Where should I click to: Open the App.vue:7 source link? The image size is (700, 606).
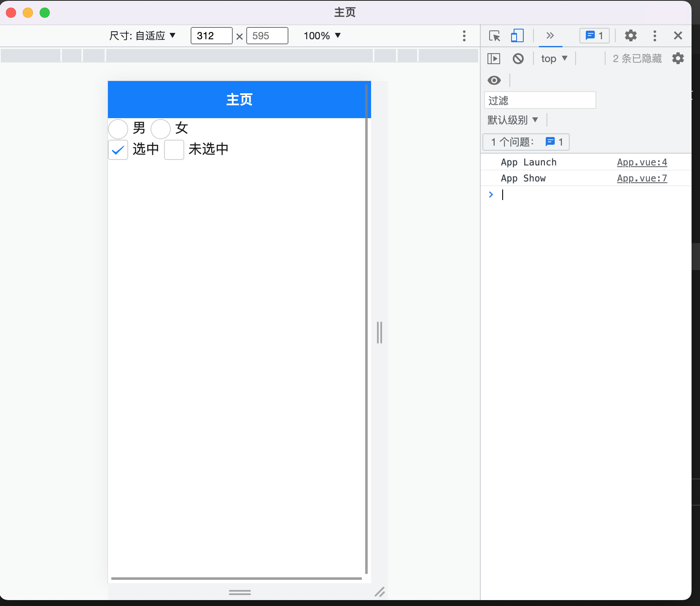click(642, 179)
